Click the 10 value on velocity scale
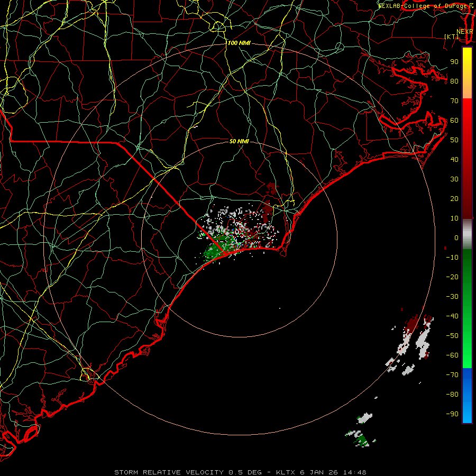 [454, 218]
